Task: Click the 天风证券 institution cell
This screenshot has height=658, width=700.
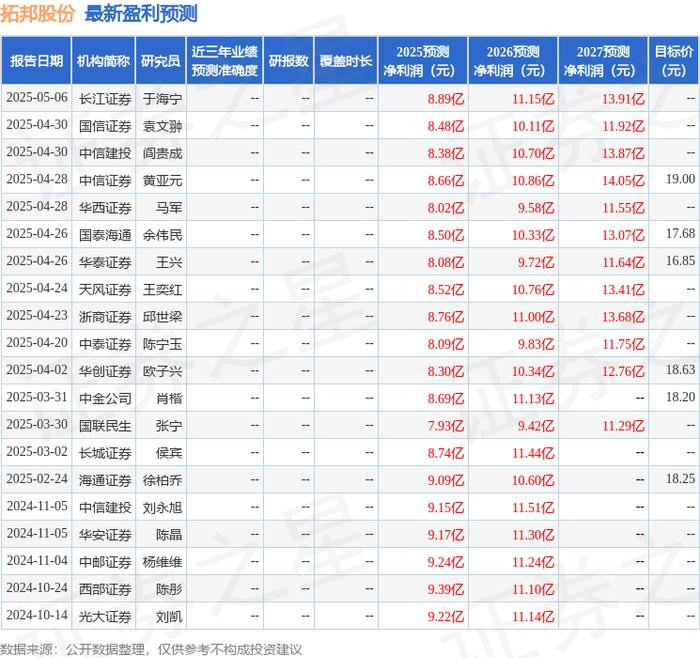Action: click(x=105, y=290)
